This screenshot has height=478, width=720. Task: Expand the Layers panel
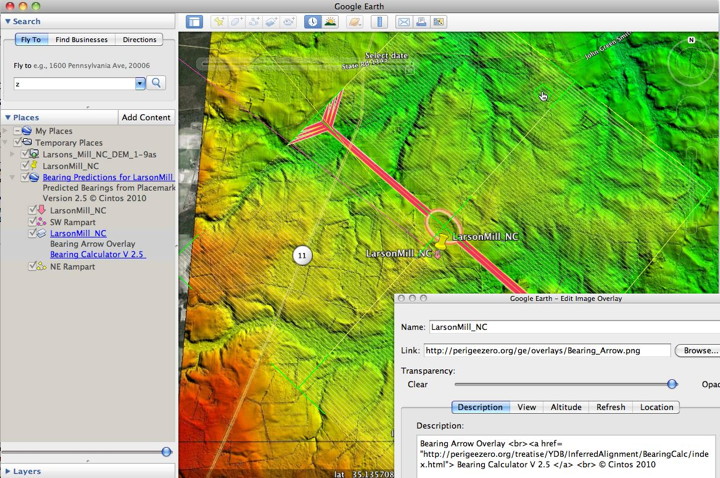pos(8,470)
